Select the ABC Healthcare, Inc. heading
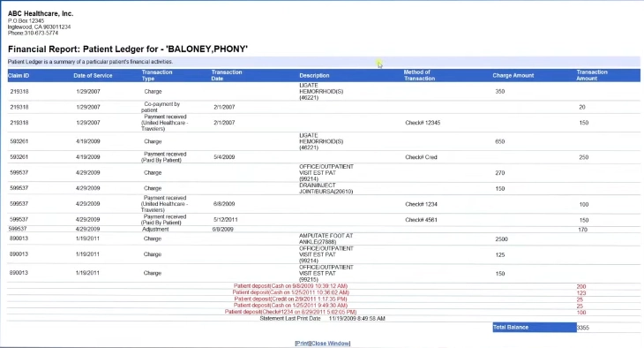644x348 pixels. pyautogui.click(x=41, y=13)
